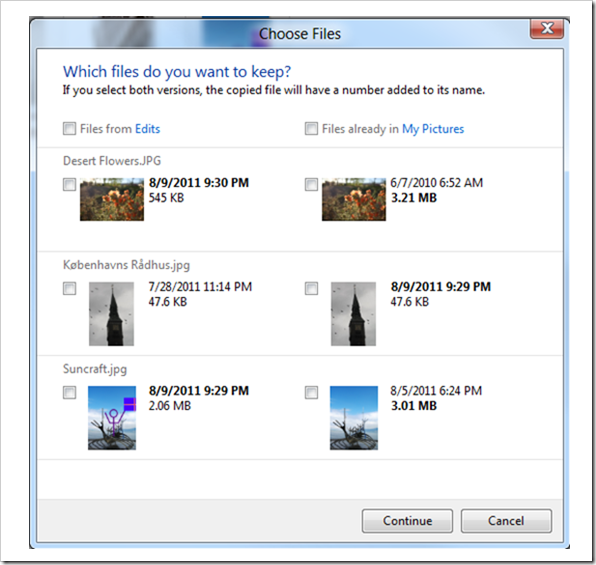The image size is (596, 565).
Task: Select Københavns Rådhus 8/9/2011 version checkbox
Action: point(311,289)
